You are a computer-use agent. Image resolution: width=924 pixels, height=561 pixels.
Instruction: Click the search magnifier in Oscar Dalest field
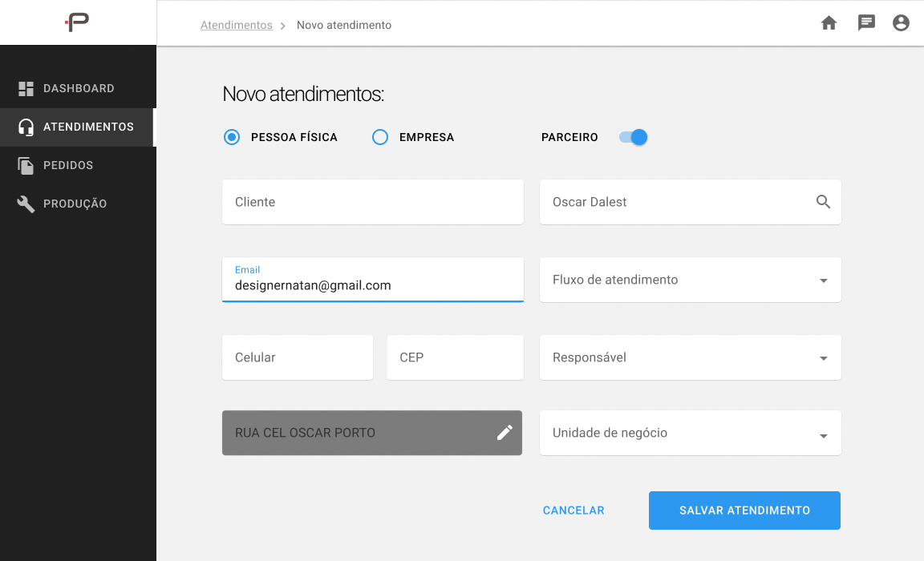click(x=823, y=202)
